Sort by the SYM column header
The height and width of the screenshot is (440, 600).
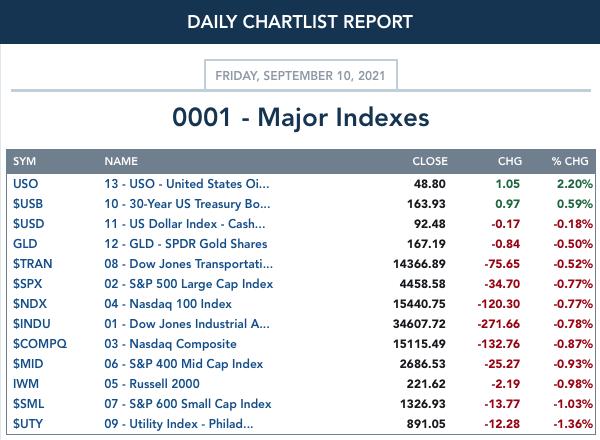tap(24, 161)
